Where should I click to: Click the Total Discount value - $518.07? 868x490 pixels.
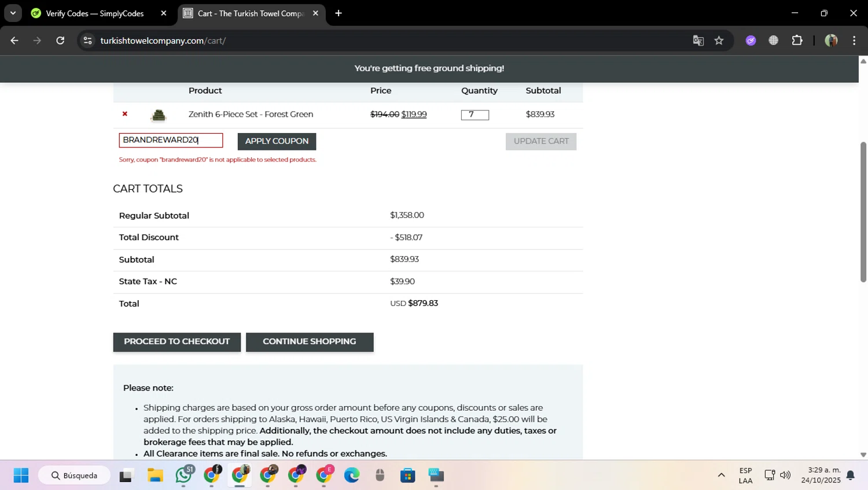point(406,238)
